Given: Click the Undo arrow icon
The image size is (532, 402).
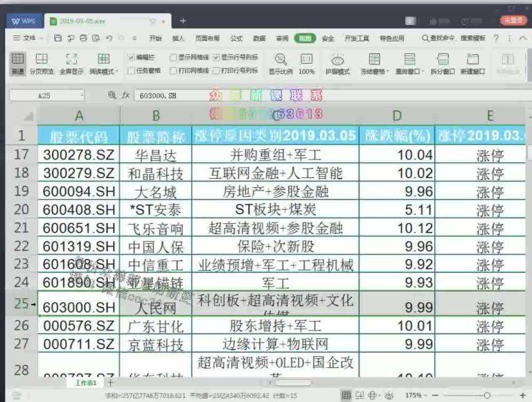Looking at the screenshot, I should coord(109,38).
